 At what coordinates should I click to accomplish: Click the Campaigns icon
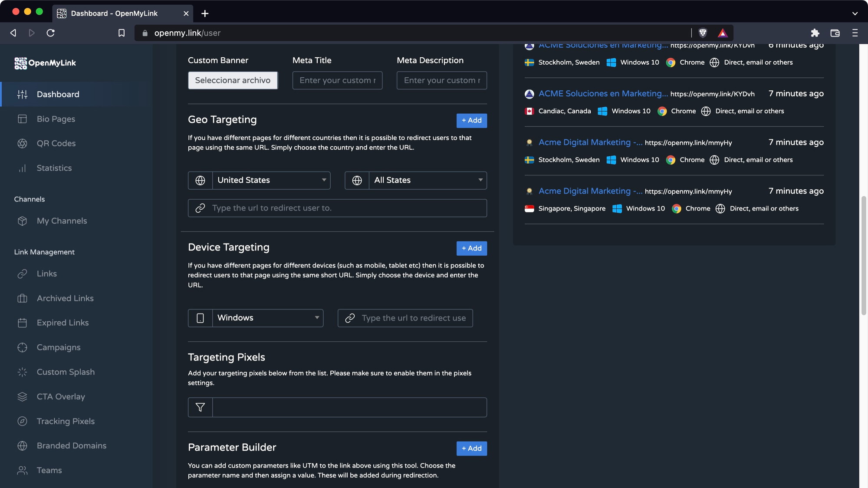(x=22, y=347)
